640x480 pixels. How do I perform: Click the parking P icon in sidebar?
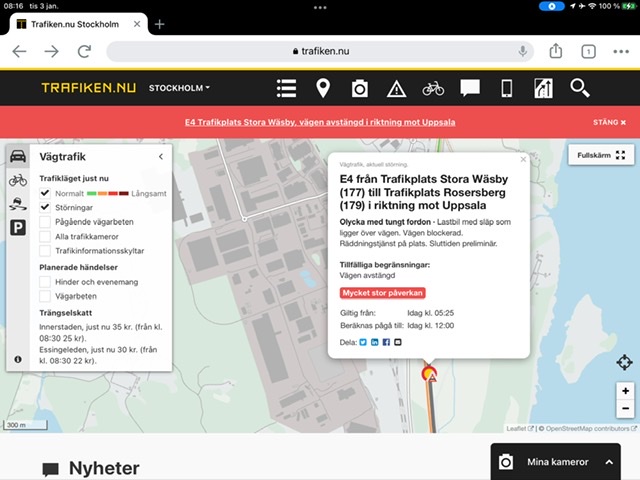[x=18, y=228]
